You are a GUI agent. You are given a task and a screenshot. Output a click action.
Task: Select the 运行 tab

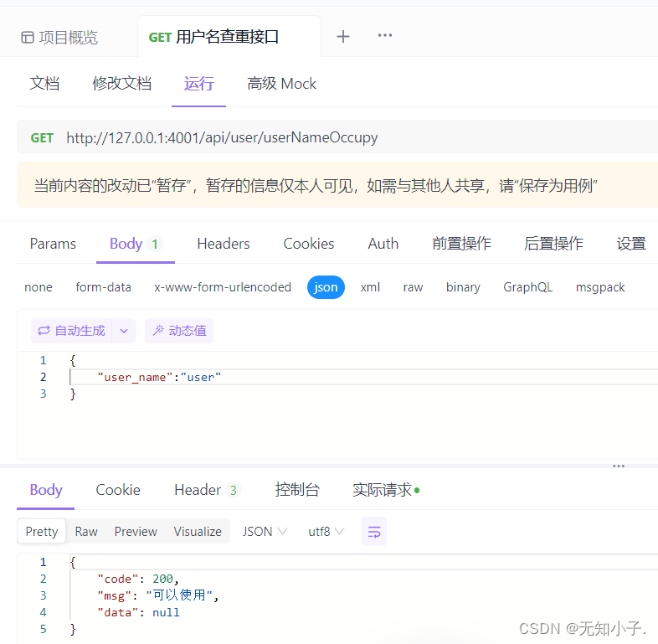pos(199,84)
